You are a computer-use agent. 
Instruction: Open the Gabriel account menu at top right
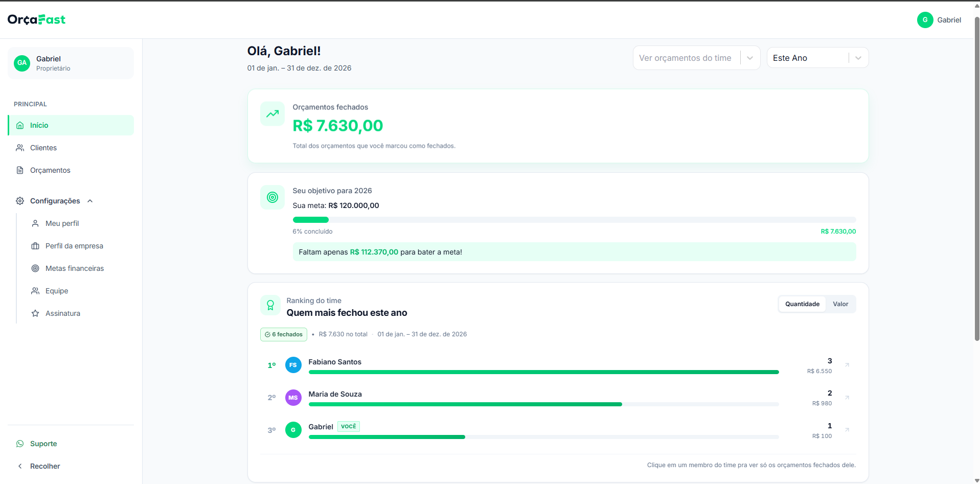coord(939,20)
